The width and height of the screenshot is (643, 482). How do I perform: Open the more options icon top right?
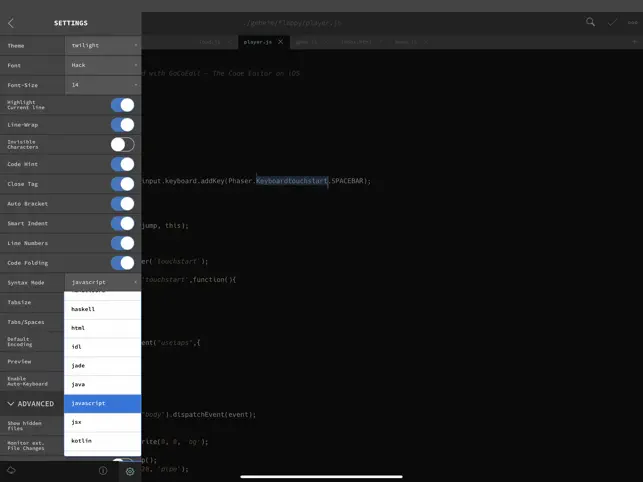tap(633, 22)
